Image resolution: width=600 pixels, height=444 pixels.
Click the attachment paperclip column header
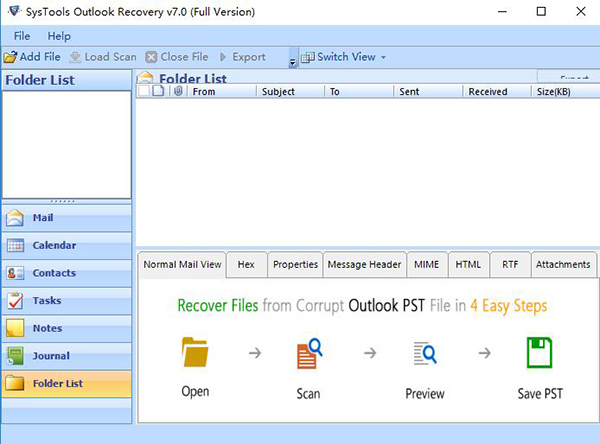click(x=178, y=91)
